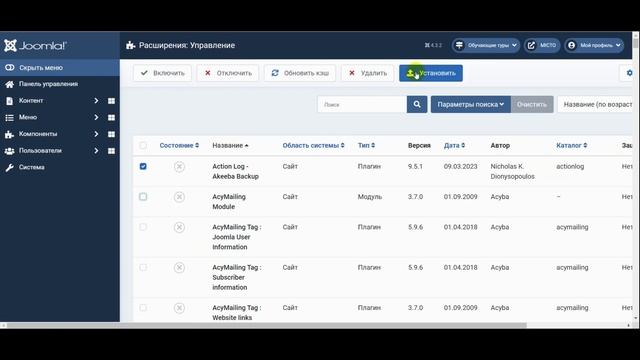Image resolution: width=640 pixels, height=360 pixels.
Task: Open the Контент sidebar menu
Action: pyautogui.click(x=31, y=100)
